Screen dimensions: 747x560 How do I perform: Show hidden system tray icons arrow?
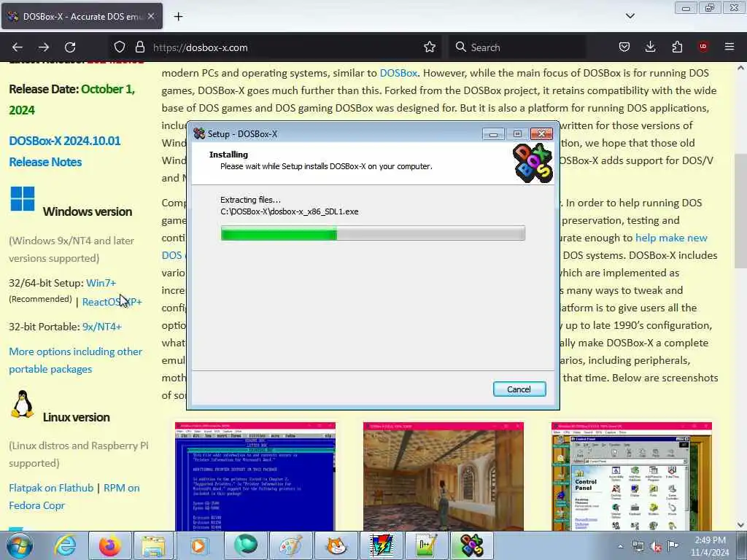click(620, 546)
